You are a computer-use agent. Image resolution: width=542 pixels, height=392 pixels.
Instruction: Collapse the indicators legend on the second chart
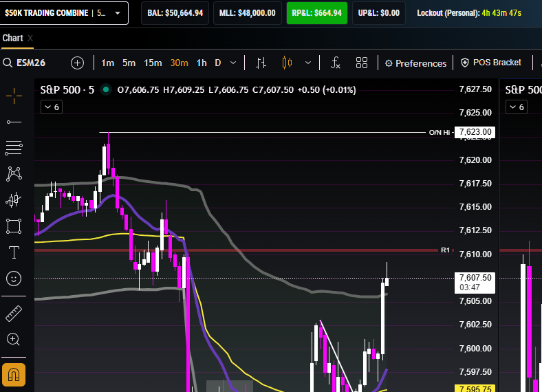point(517,107)
